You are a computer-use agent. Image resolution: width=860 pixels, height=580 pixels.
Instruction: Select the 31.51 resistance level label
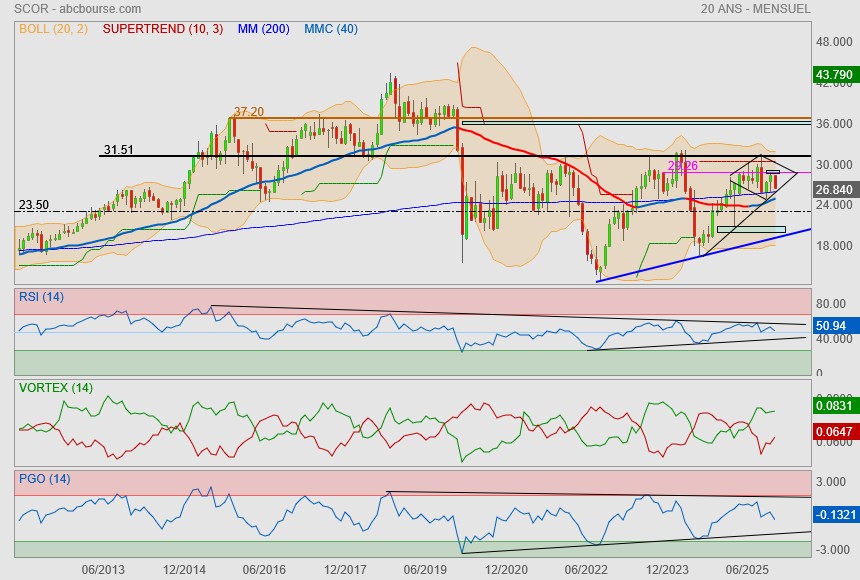117,150
